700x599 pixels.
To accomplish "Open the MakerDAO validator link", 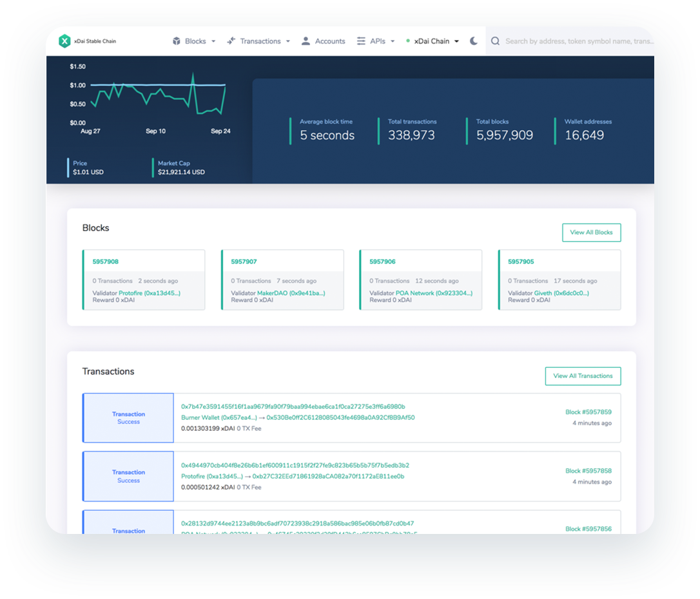I will pos(291,293).
